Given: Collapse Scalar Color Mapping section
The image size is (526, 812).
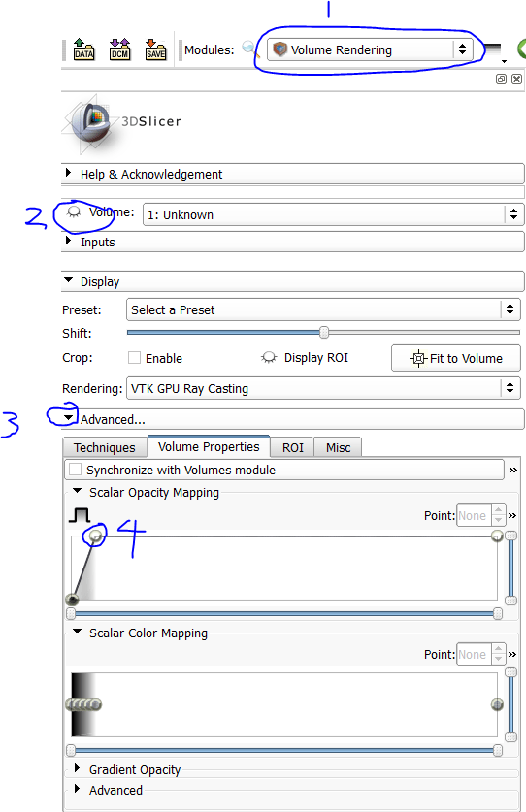Looking at the screenshot, I should (78, 632).
